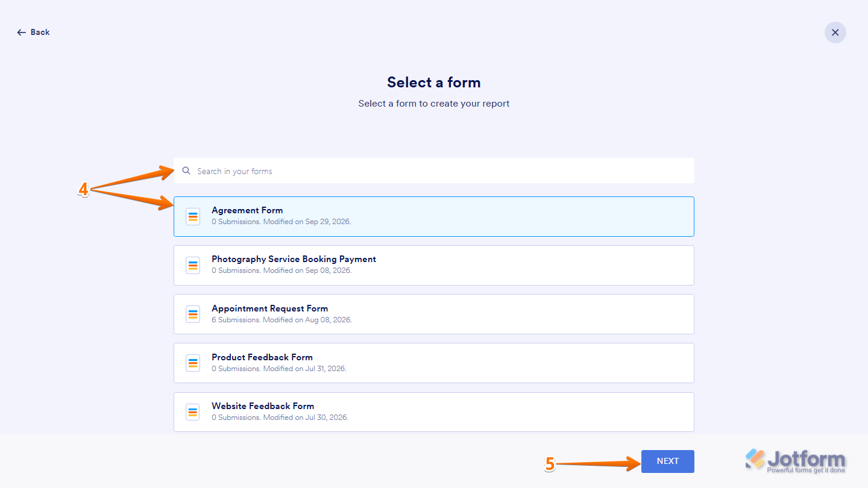Click the form icon beside Agreement Form

pos(193,216)
